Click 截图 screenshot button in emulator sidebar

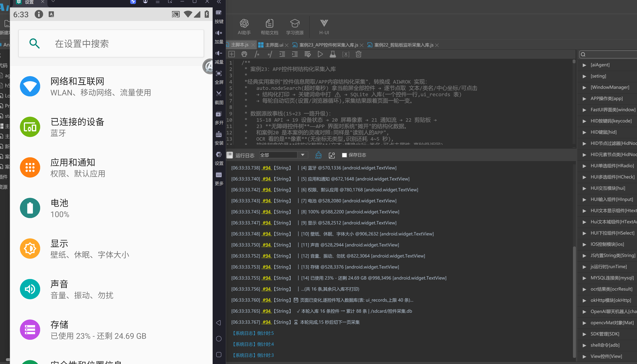pyautogui.click(x=219, y=97)
